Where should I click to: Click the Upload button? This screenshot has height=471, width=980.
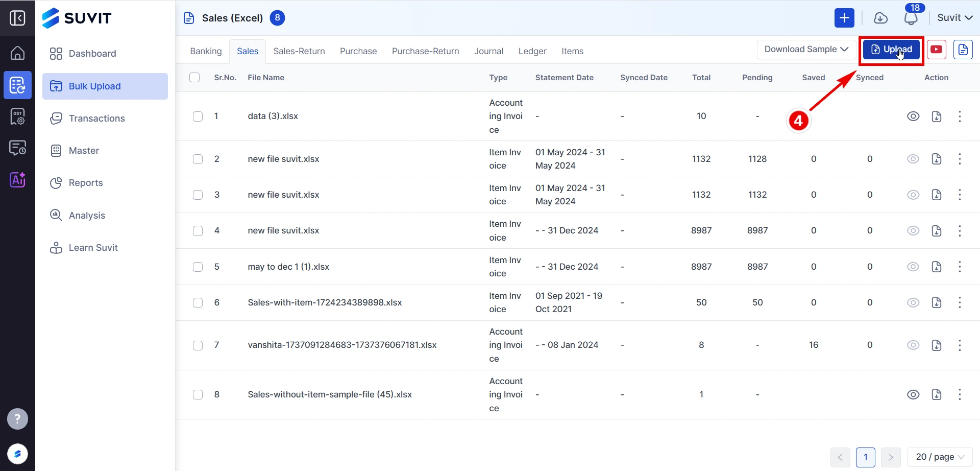coord(891,50)
